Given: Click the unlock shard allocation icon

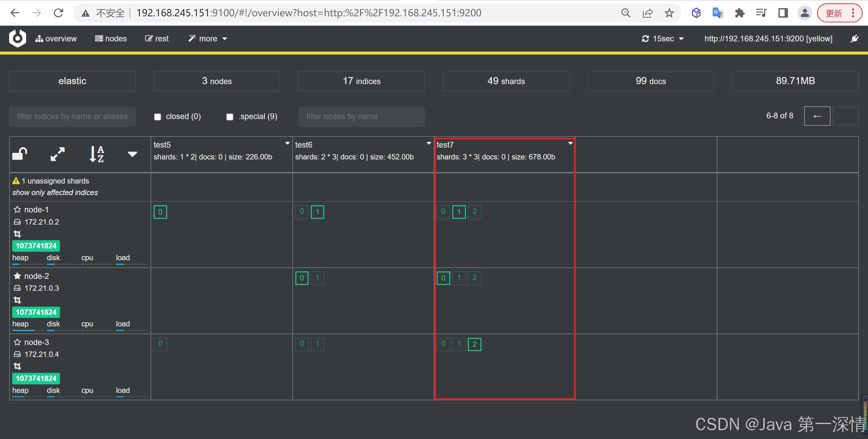Looking at the screenshot, I should [x=20, y=154].
